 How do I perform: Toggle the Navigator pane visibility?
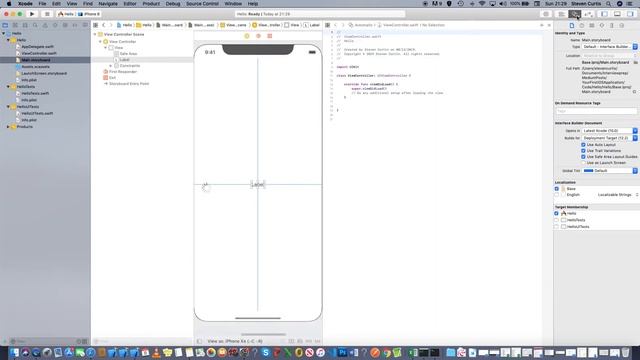604,14
